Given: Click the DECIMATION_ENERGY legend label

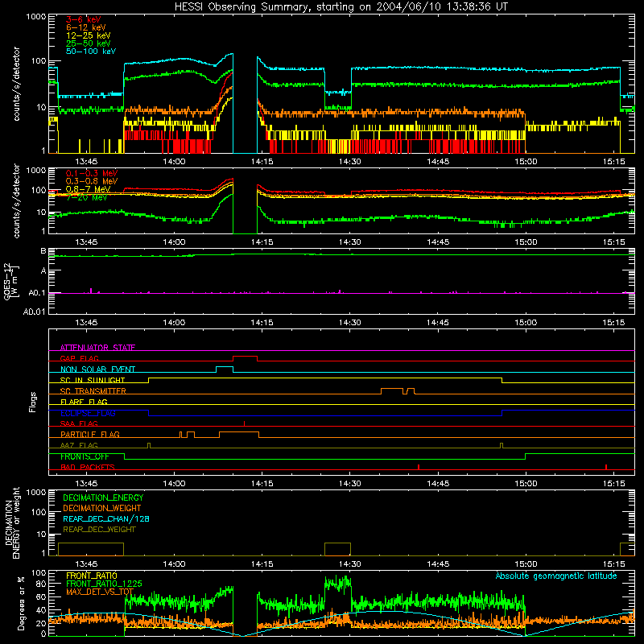Looking at the screenshot, I should (103, 497).
